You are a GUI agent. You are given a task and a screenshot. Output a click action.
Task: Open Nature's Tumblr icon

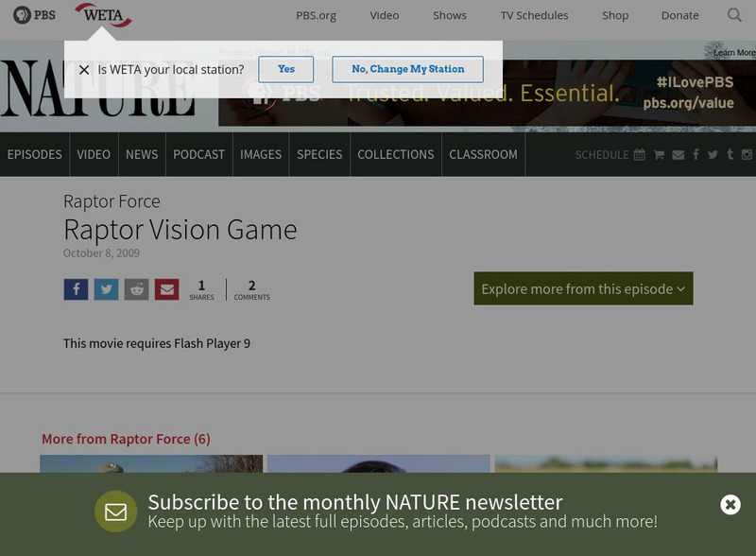pyautogui.click(x=731, y=154)
